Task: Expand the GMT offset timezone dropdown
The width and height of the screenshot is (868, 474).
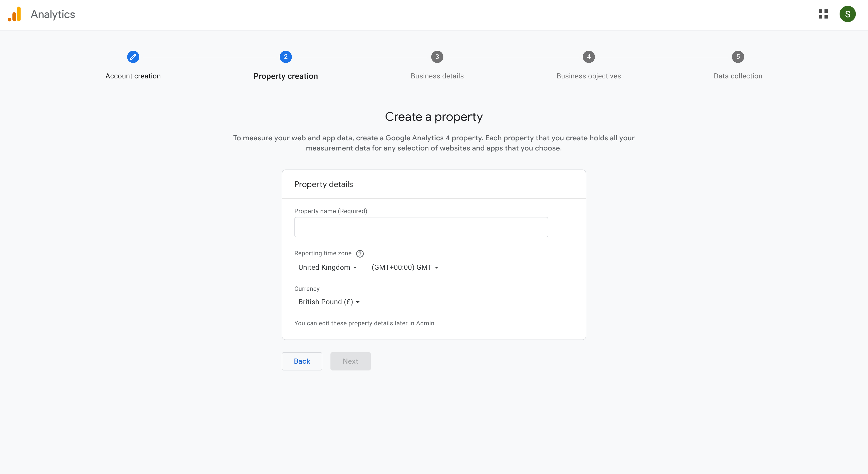Action: click(x=405, y=267)
